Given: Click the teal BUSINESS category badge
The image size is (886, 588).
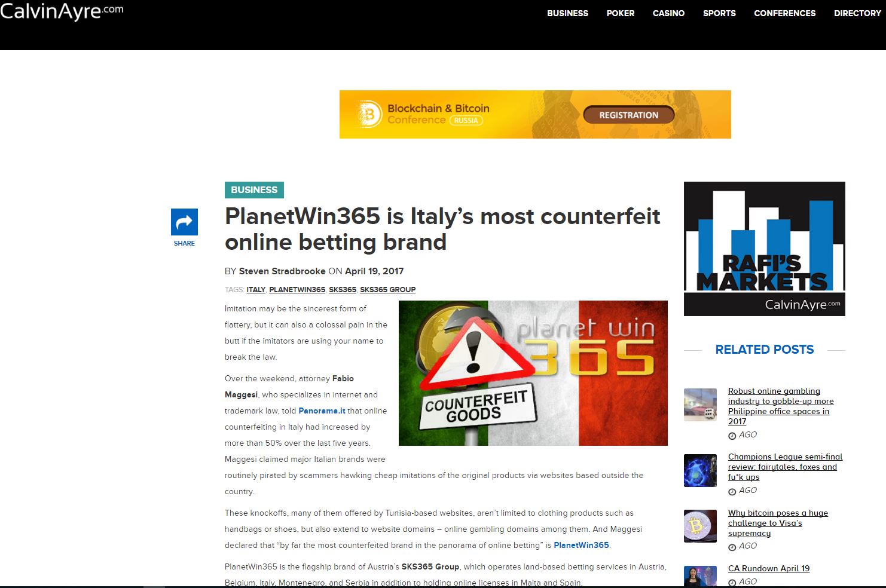Looking at the screenshot, I should [x=254, y=190].
